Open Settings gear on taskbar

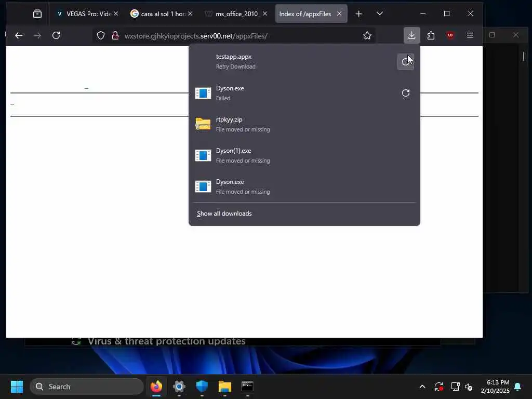tap(179, 387)
